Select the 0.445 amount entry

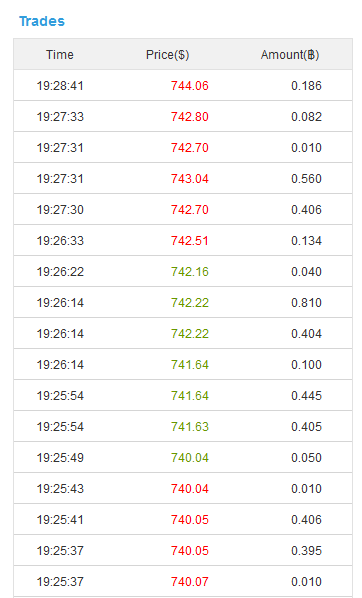pos(306,395)
